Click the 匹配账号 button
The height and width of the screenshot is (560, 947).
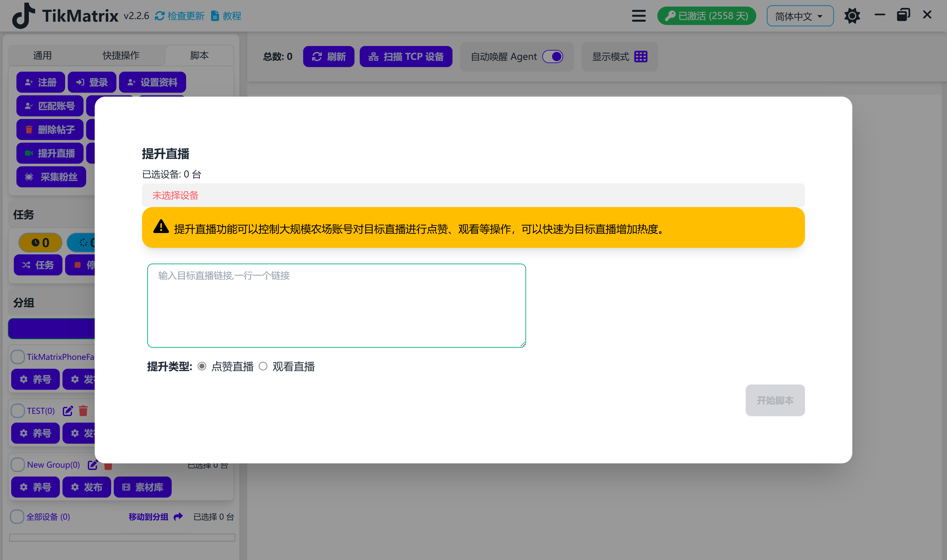[x=50, y=106]
